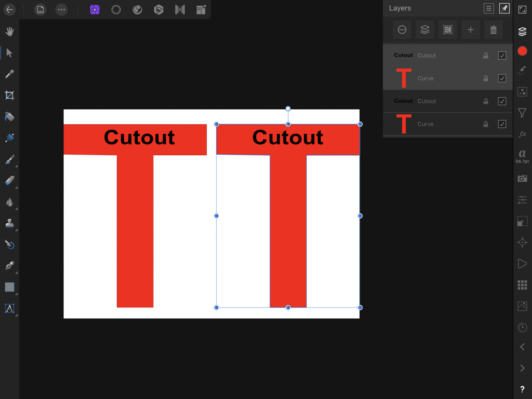The width and height of the screenshot is (532, 399).
Task: Open Layer Options with the ellipsis button
Action: coord(402,30)
